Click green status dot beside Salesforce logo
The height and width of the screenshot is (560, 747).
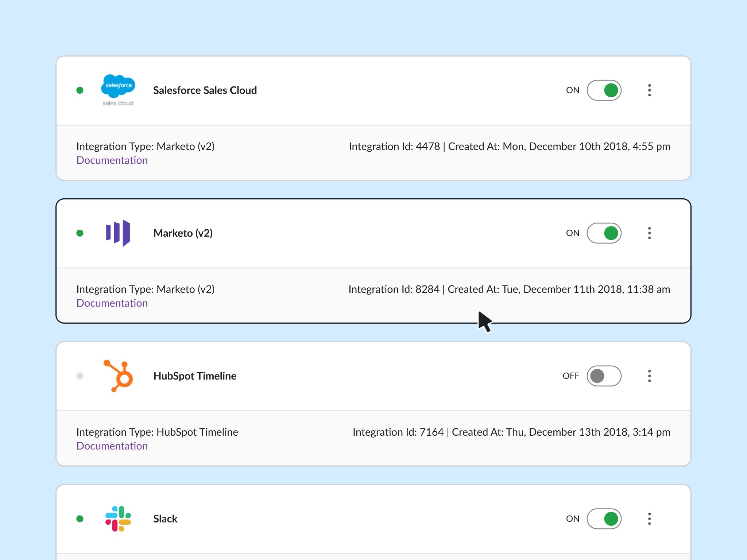80,90
